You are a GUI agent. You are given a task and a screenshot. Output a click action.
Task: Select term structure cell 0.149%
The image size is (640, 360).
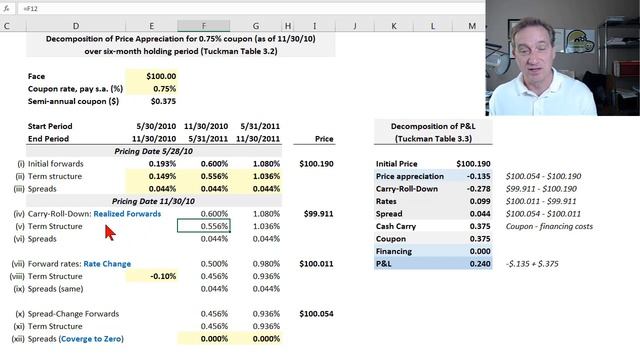[x=152, y=176]
